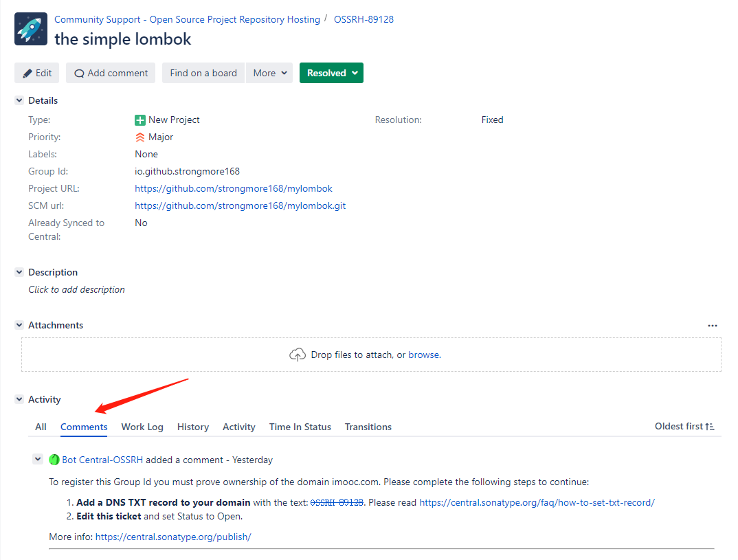The width and height of the screenshot is (738, 560).
Task: Open the mylombok Project URL link
Action: click(234, 188)
